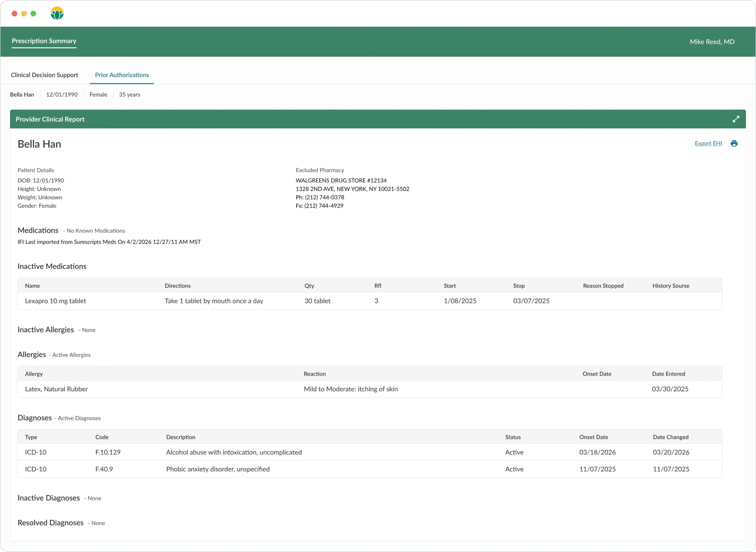Expand the Provider Clinical Report fullscreen
Screen dimensions: 756x552
click(x=736, y=119)
